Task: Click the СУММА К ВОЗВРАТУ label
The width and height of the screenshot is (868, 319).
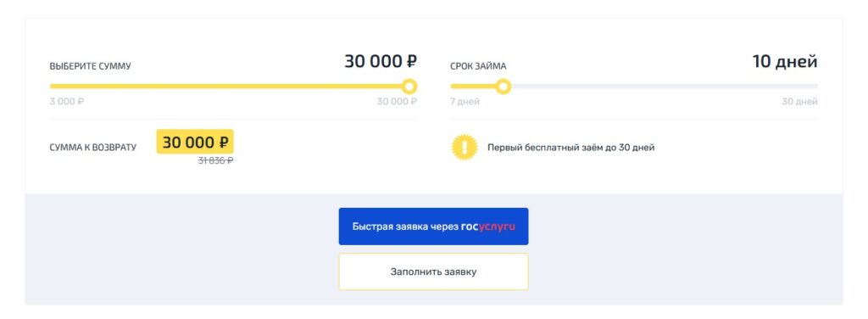Action: click(93, 148)
